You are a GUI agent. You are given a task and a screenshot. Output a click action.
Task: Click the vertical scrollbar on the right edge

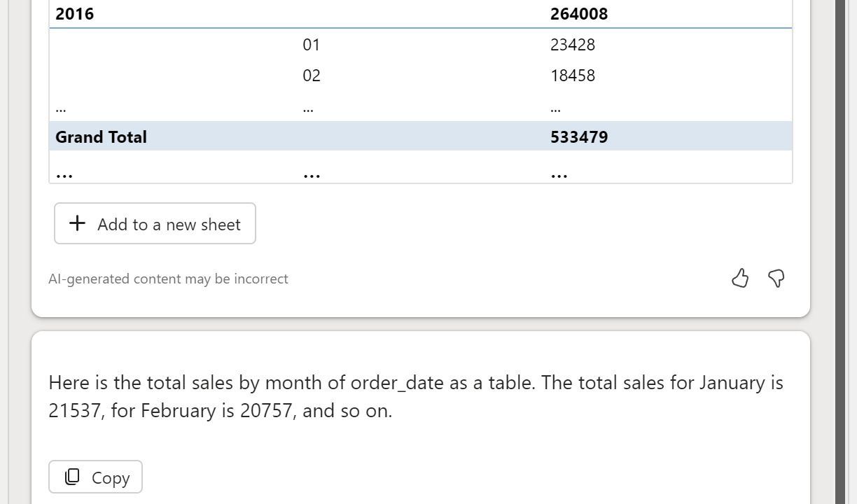(840, 252)
